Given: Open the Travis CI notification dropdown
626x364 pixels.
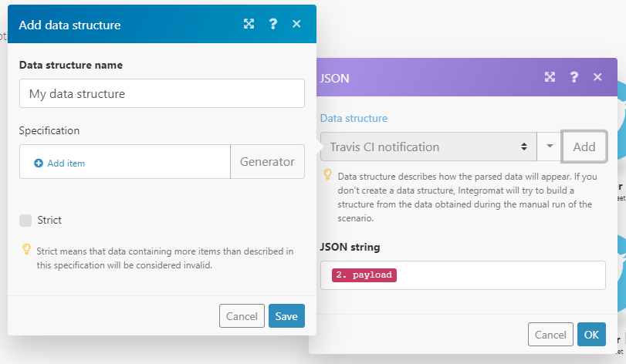Looking at the screenshot, I should [428, 147].
